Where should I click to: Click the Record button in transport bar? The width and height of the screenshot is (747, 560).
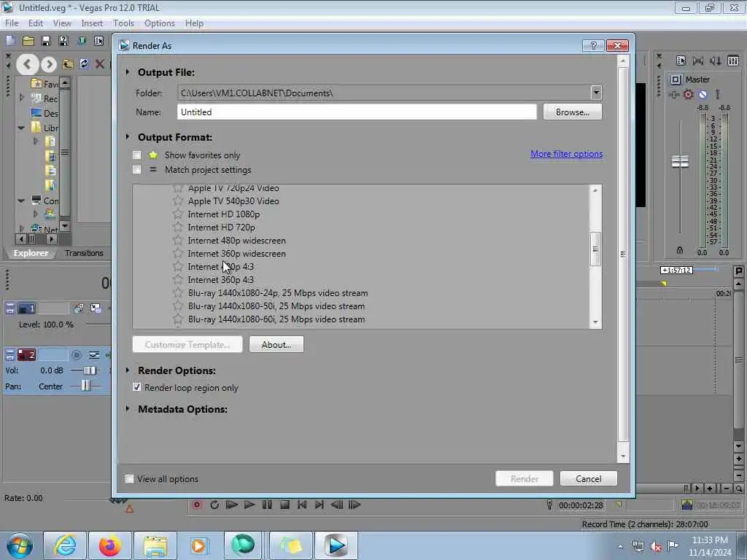coord(197,505)
